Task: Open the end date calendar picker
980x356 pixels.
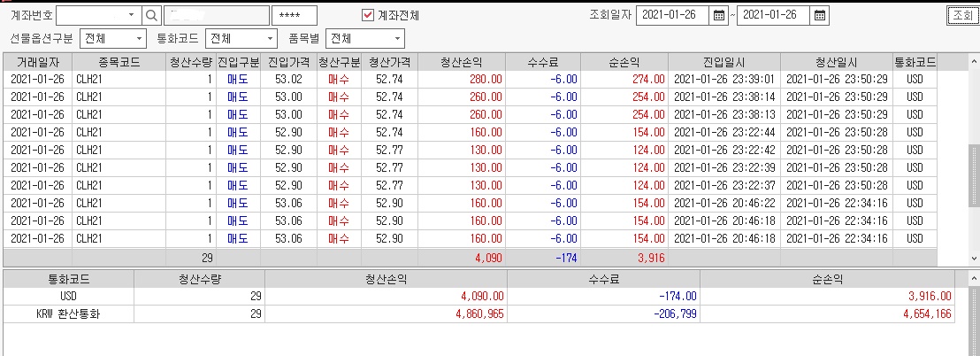Action: [819, 15]
